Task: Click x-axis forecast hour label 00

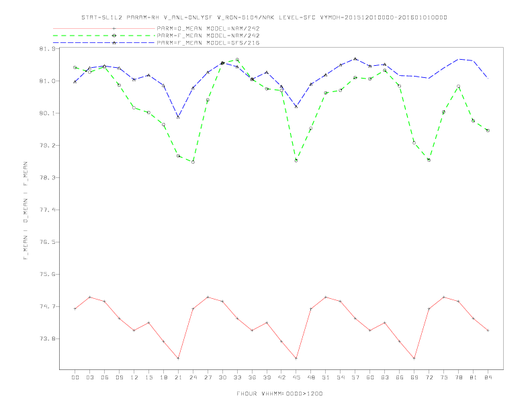Action: point(75,377)
